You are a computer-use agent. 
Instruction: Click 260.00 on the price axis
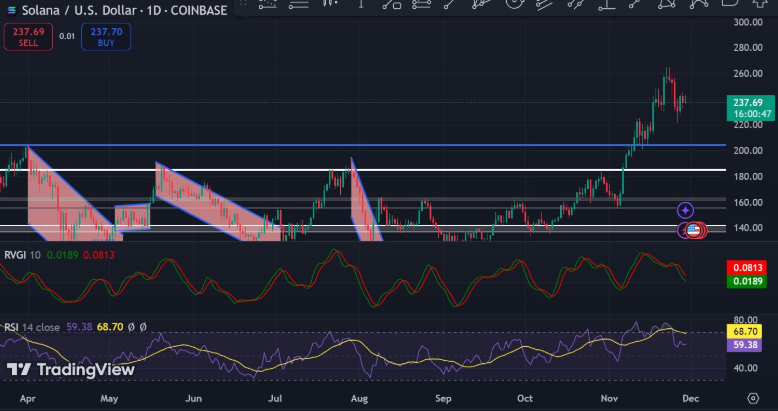[x=748, y=74]
